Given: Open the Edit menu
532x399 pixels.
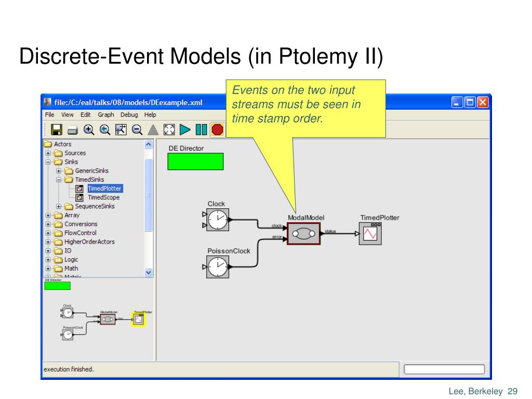Looking at the screenshot, I should 86,115.
